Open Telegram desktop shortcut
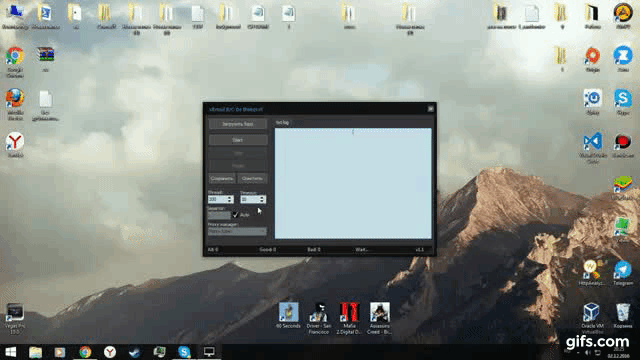 [x=623, y=273]
